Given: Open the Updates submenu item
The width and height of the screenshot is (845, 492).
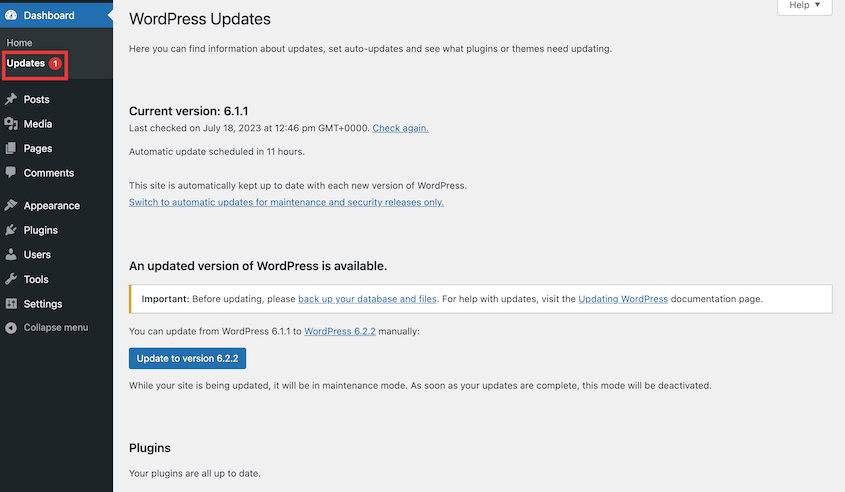Looking at the screenshot, I should 26,63.
